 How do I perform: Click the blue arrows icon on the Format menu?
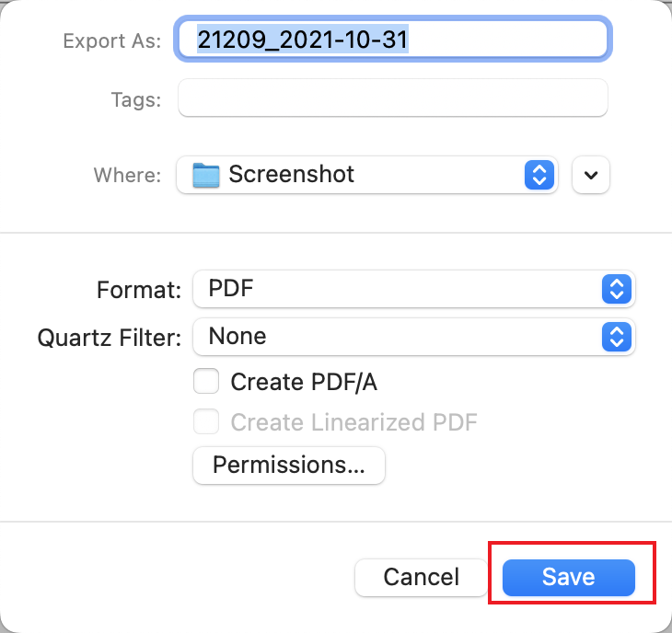tap(615, 290)
